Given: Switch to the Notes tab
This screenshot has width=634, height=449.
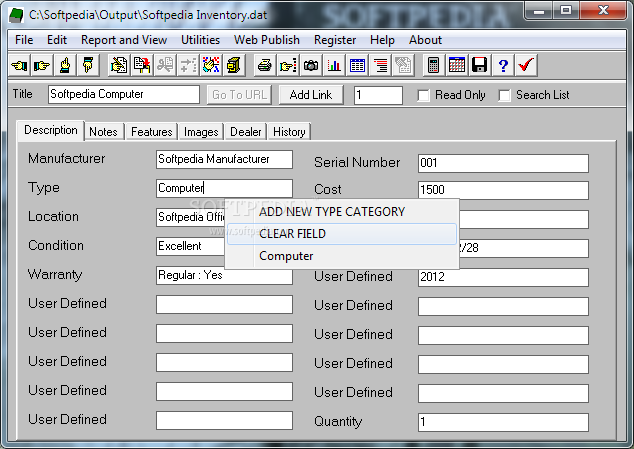Looking at the screenshot, I should coord(103,132).
